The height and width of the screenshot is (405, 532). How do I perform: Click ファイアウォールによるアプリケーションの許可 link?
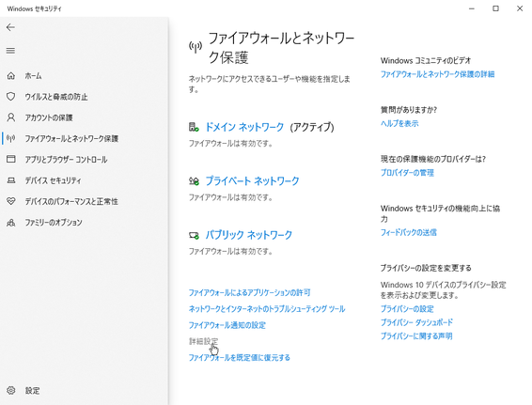(249, 292)
